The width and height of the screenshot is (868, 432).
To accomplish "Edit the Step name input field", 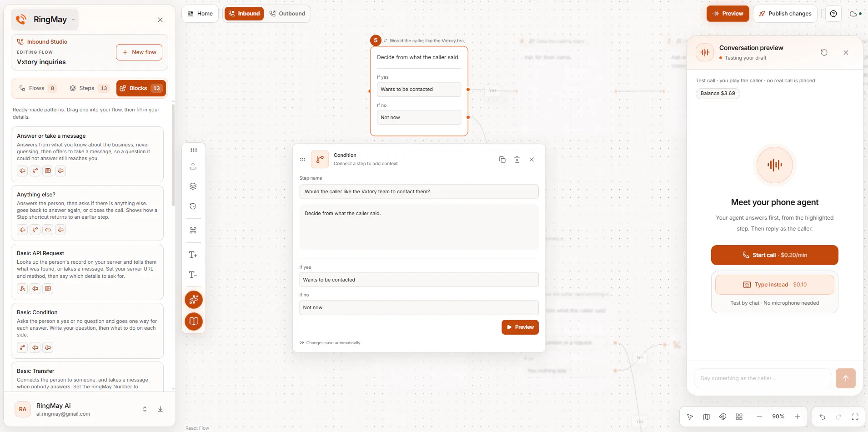I will click(419, 192).
